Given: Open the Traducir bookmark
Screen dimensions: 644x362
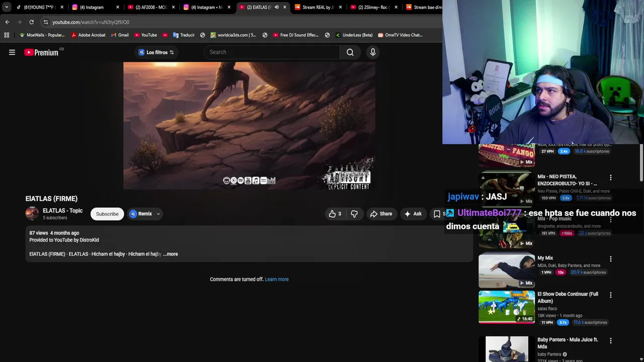Looking at the screenshot, I should (184, 35).
